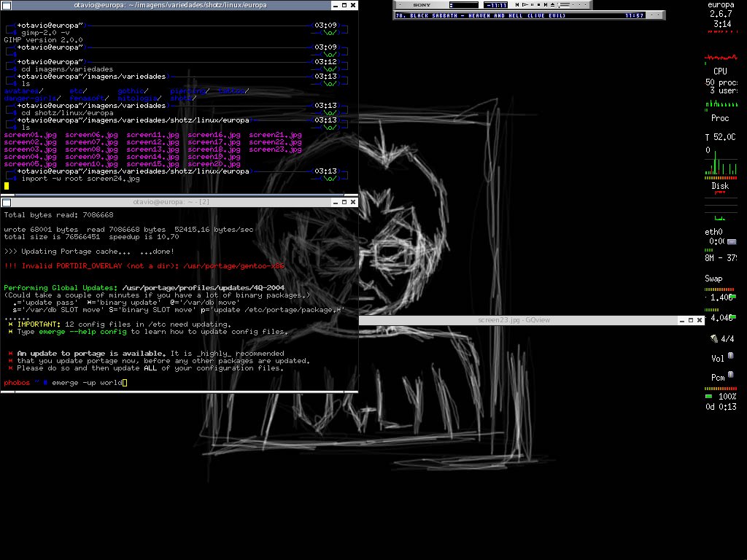Image resolution: width=747 pixels, height=560 pixels.
Task: Click the 1.40G memory meter
Action: pyautogui.click(x=721, y=297)
